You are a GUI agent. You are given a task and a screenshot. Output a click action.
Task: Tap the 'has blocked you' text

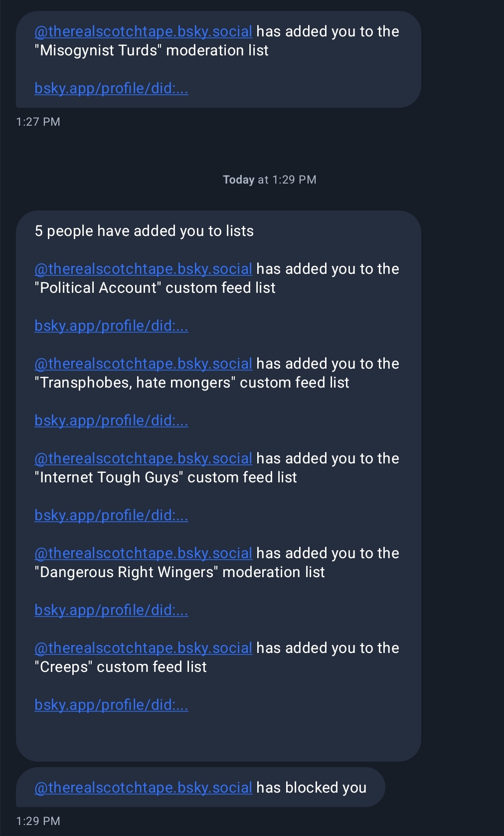[x=312, y=788]
